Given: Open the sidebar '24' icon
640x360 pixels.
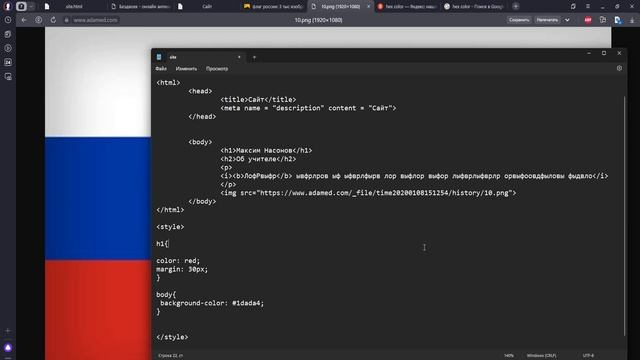Looking at the screenshot, I should tap(8, 62).
